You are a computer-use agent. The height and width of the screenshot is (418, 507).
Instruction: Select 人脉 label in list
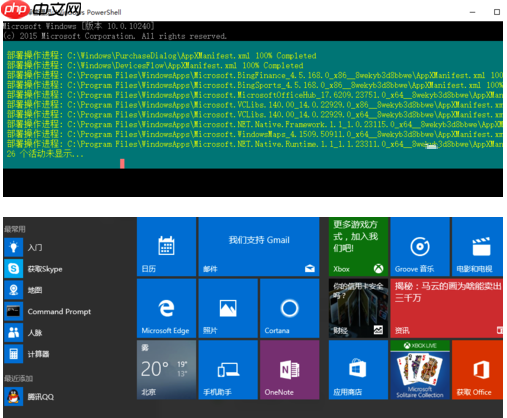click(35, 333)
